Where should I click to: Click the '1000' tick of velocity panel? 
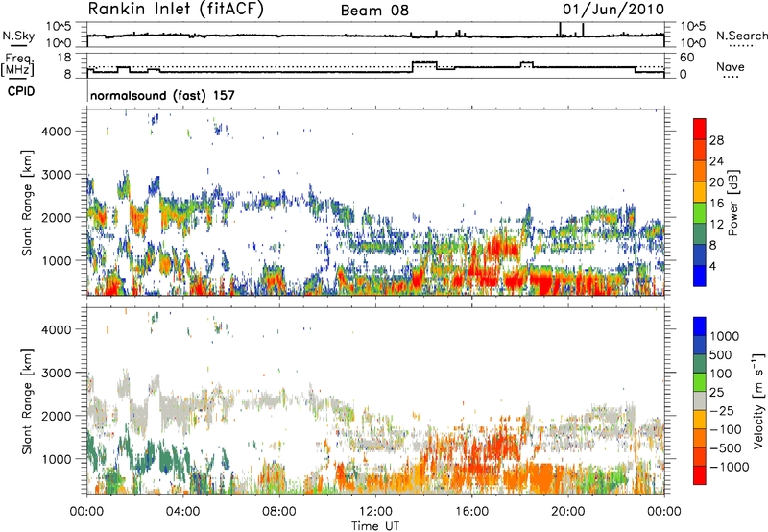click(57, 459)
